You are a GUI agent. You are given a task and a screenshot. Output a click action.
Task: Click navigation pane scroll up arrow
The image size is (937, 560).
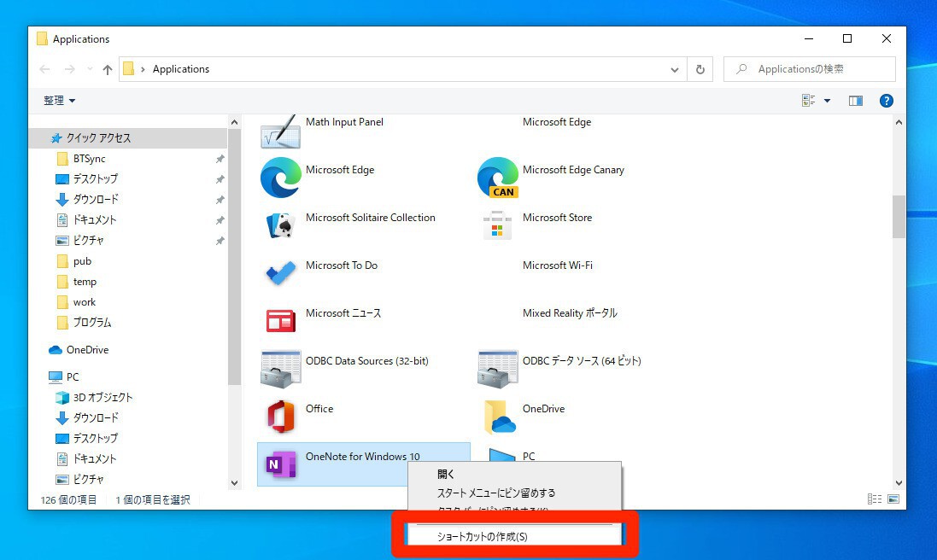tap(234, 122)
